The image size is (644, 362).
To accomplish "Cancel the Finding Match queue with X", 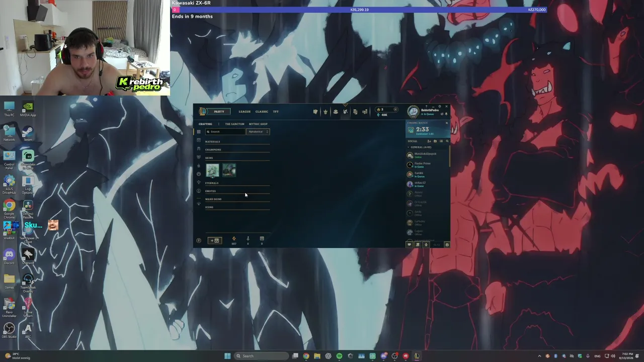I will click(446, 123).
